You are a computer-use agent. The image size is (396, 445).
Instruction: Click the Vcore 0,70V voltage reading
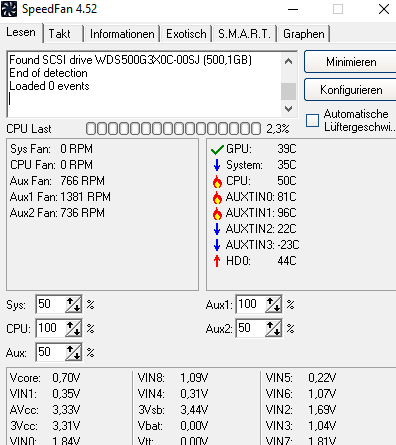pyautogui.click(x=45, y=378)
